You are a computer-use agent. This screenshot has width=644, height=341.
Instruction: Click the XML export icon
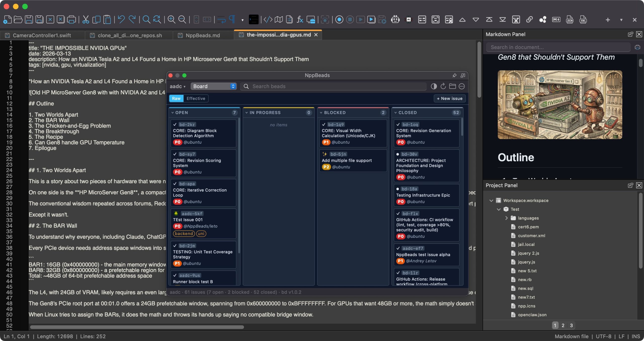(x=583, y=19)
